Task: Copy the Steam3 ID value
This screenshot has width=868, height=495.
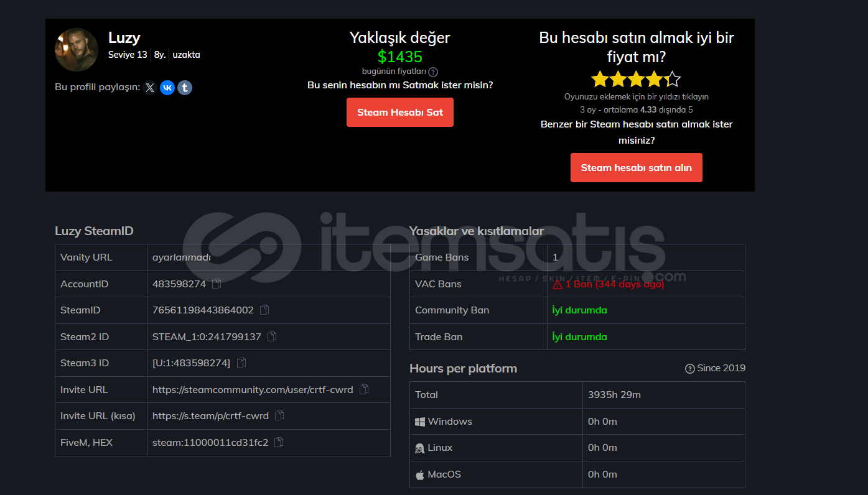Action: [241, 363]
